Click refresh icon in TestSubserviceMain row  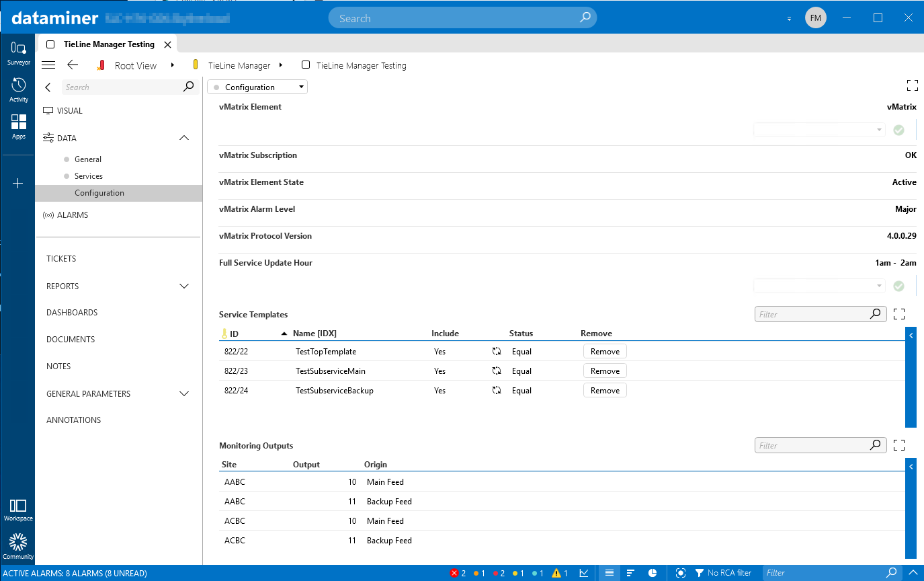tap(497, 371)
